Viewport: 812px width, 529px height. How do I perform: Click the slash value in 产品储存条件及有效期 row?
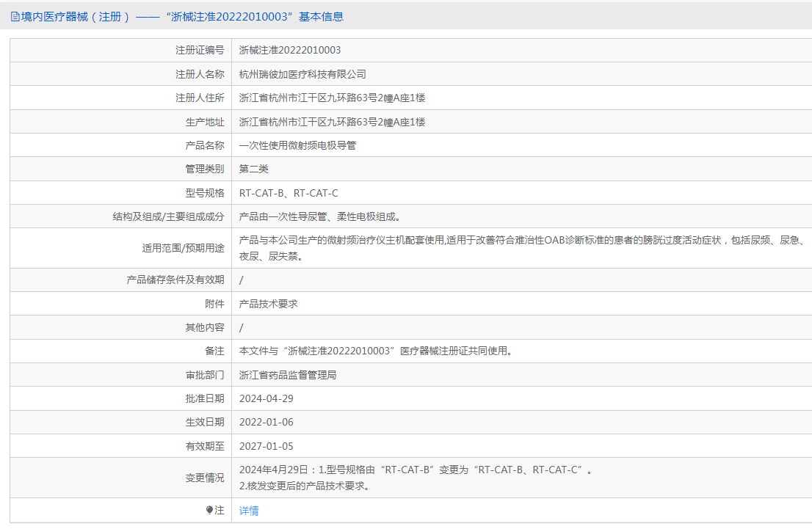tap(241, 280)
